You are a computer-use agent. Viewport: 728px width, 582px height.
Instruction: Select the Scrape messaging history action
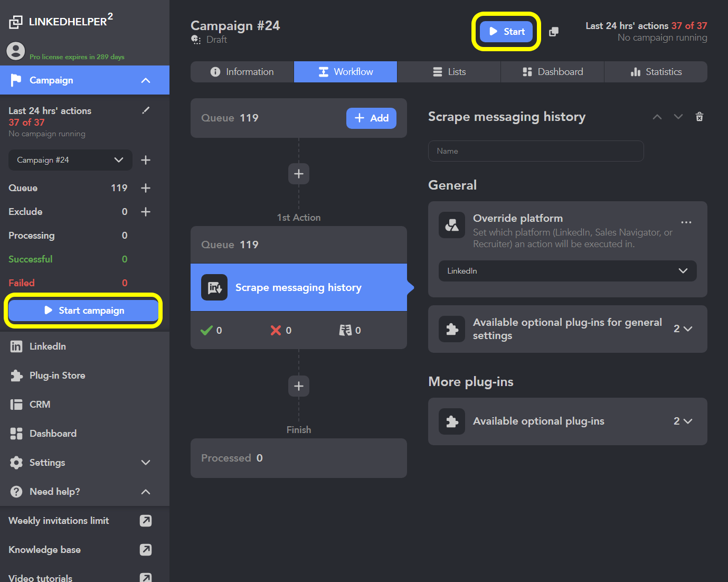[299, 287]
